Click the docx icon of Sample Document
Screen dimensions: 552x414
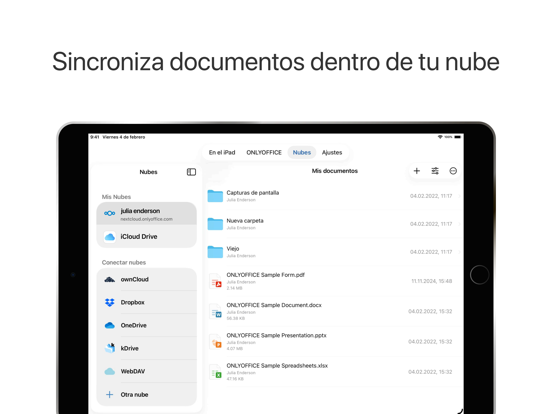(x=215, y=311)
